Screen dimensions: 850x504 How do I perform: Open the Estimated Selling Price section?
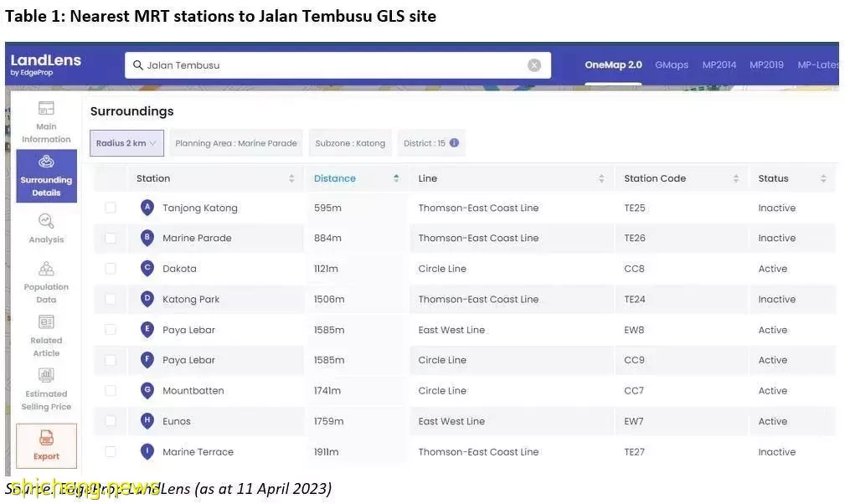46,389
